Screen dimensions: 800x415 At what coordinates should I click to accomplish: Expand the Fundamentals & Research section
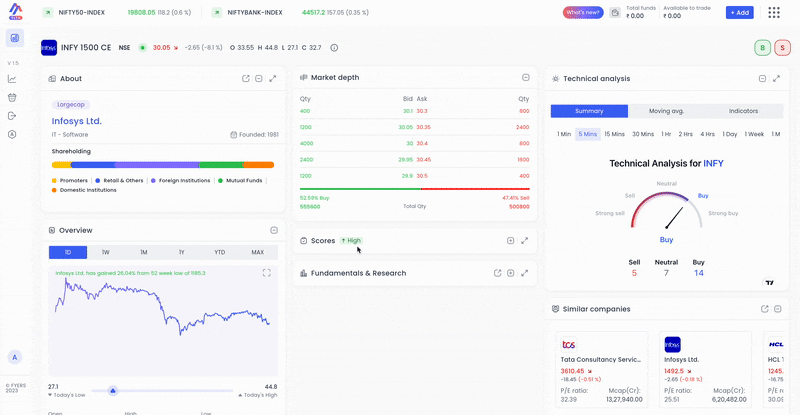tap(510, 273)
